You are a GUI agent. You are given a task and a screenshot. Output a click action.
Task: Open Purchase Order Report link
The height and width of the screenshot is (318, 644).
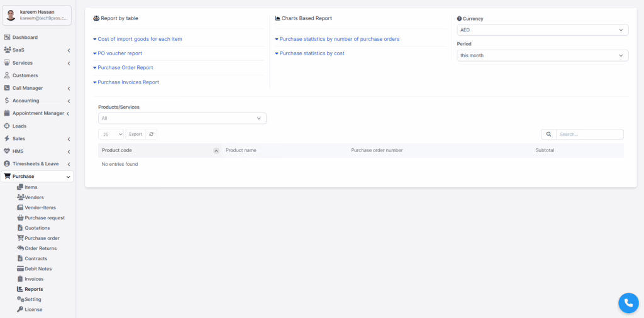pos(125,67)
